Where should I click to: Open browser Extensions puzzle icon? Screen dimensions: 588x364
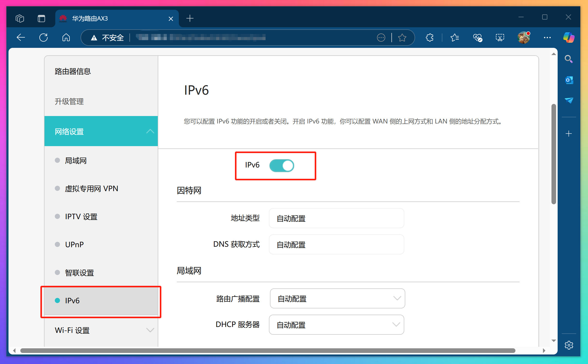429,38
